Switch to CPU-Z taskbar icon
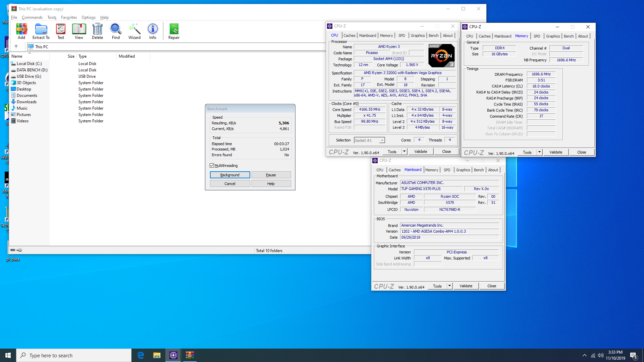 coord(173,355)
